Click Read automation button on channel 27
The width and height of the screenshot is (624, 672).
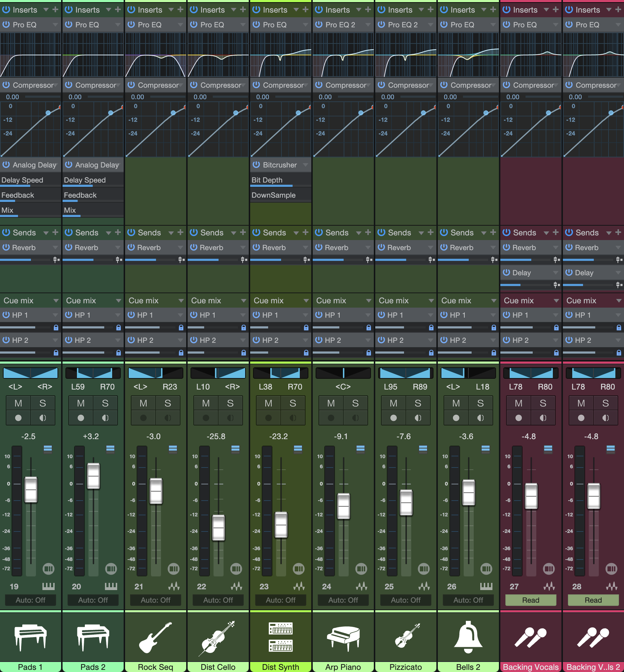(531, 600)
